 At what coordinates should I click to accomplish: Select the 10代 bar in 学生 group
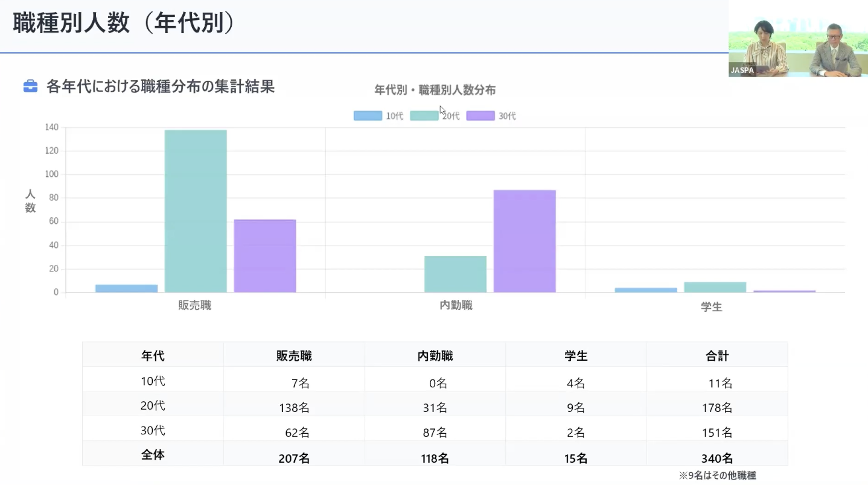pos(646,290)
